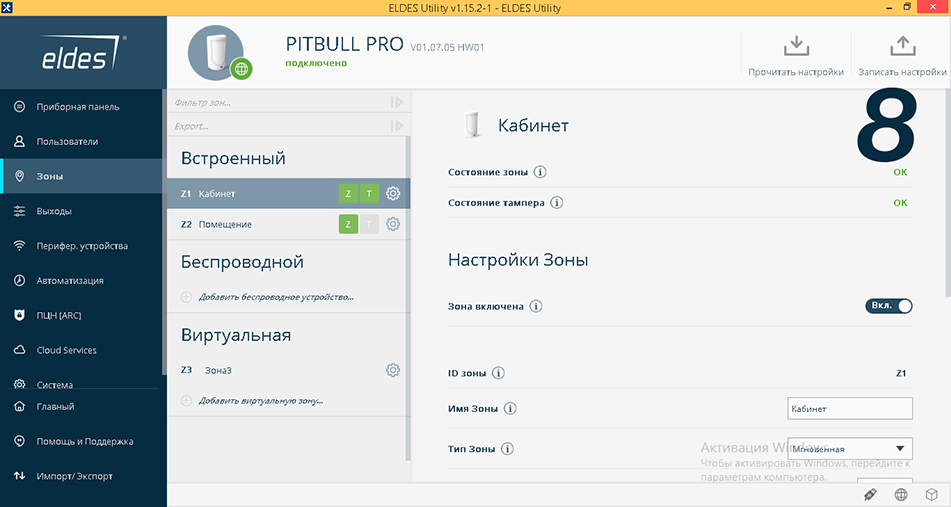The image size is (951, 507).
Task: Click the zone filter apply arrow icon
Action: 397,102
